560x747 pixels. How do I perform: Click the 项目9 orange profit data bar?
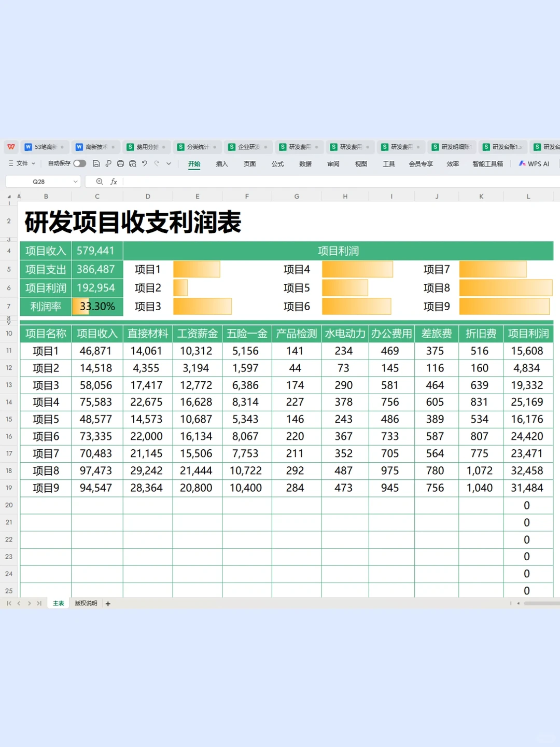[506, 306]
